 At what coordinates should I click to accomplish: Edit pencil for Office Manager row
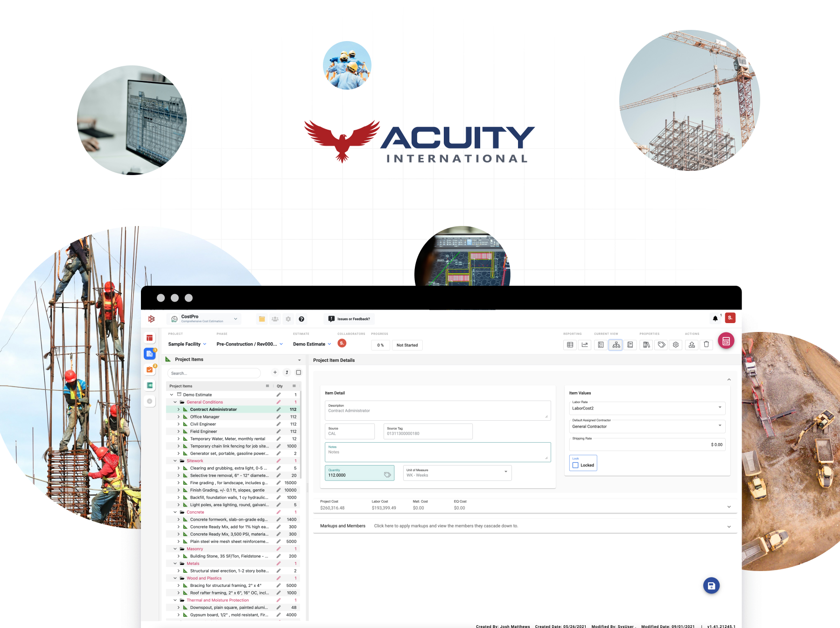(279, 417)
